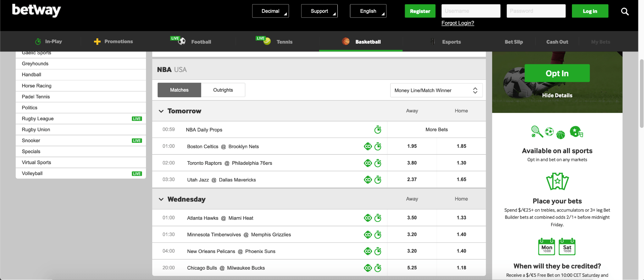The image size is (644, 280).
Task: Select Toronto Raptors away odds 3.80
Action: coord(412,163)
